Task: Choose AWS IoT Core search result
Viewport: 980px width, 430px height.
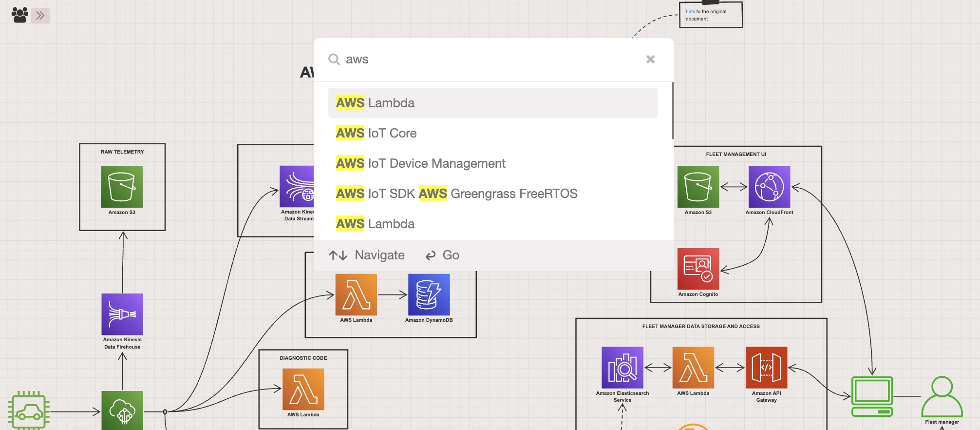Action: click(492, 133)
